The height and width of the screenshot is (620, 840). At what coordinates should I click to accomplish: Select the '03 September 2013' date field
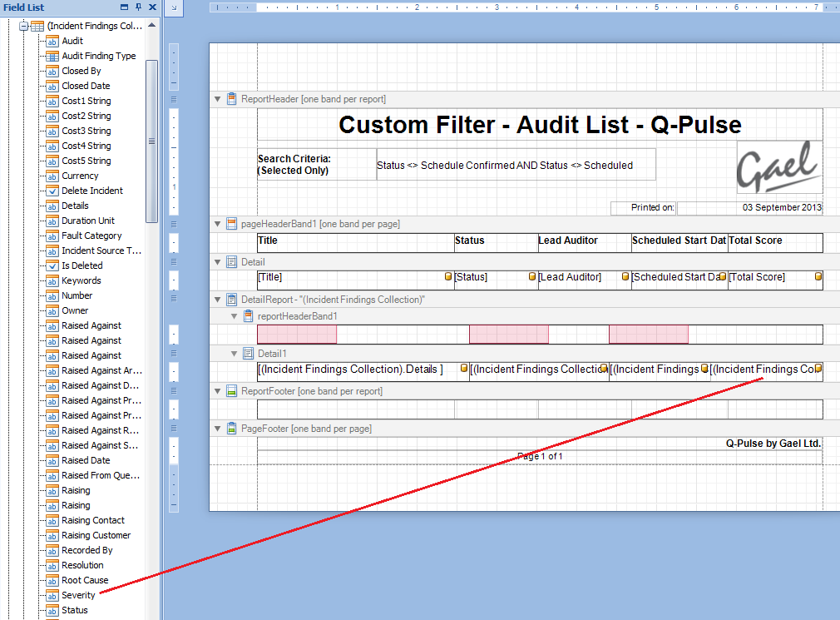[x=750, y=208]
